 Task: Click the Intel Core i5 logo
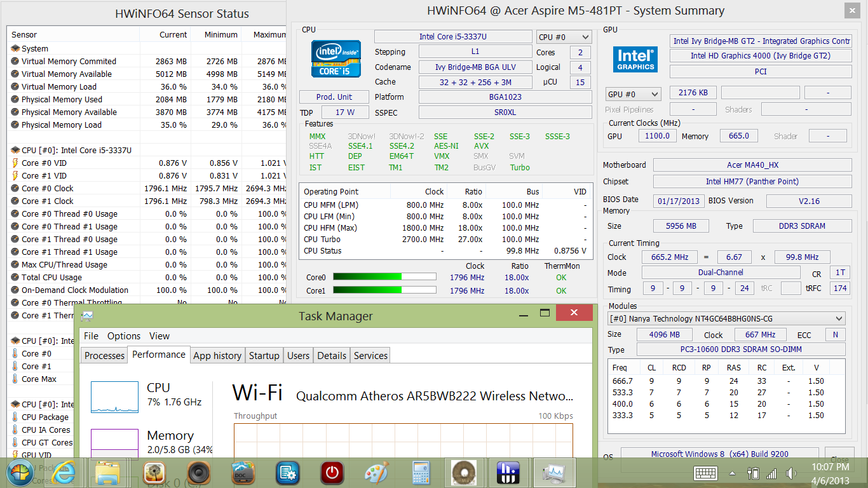(336, 58)
